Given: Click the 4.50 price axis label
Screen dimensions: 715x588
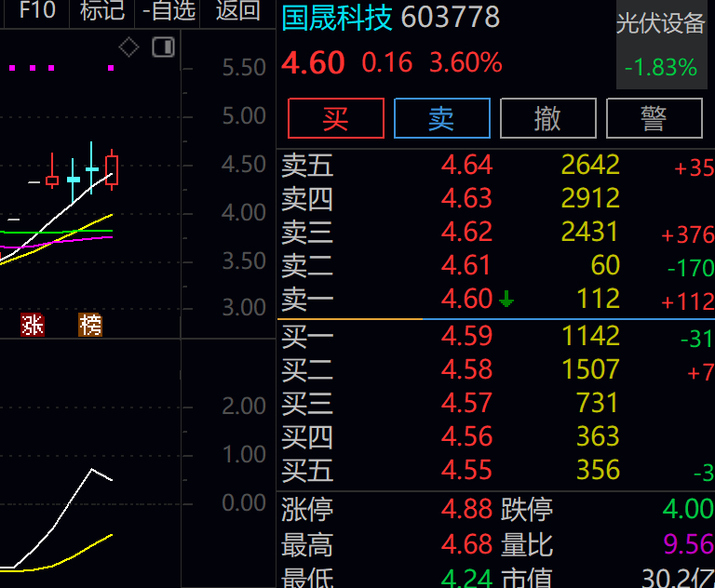Looking at the screenshot, I should point(244,165).
